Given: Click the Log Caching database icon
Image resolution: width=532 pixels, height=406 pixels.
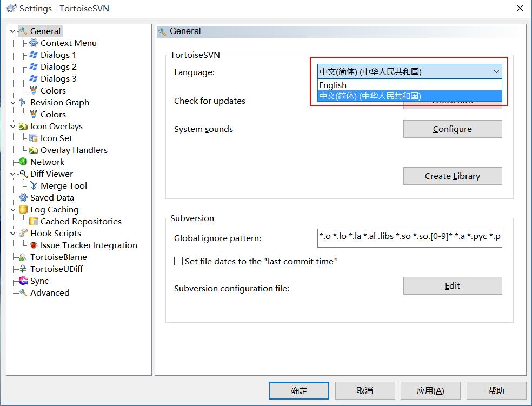Looking at the screenshot, I should click(23, 210).
